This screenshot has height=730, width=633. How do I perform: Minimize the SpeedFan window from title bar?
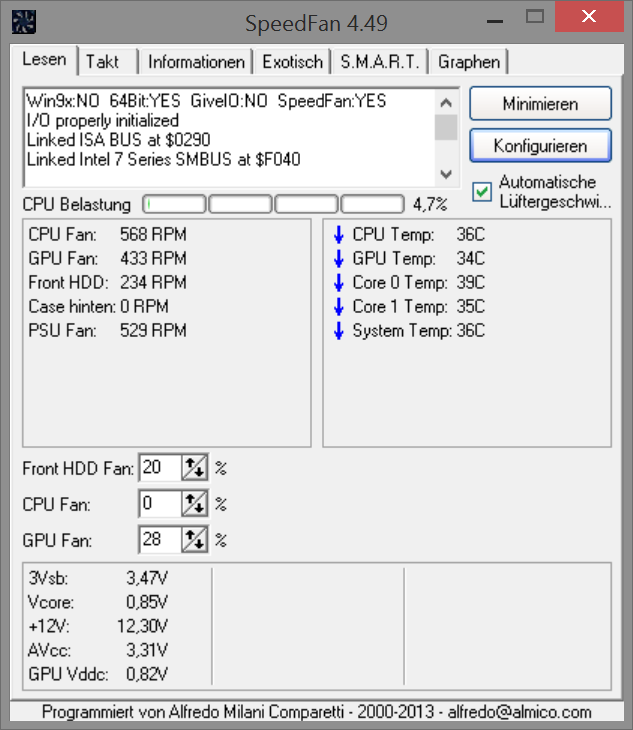pos(495,20)
